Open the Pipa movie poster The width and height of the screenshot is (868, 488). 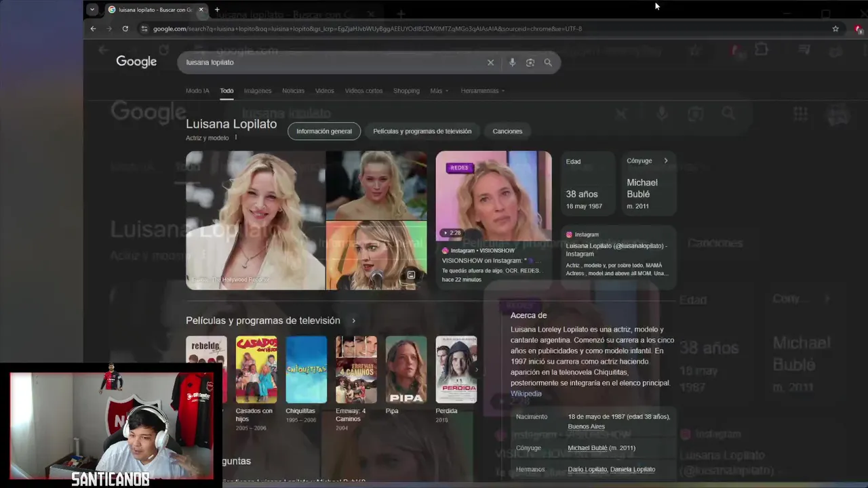406,369
